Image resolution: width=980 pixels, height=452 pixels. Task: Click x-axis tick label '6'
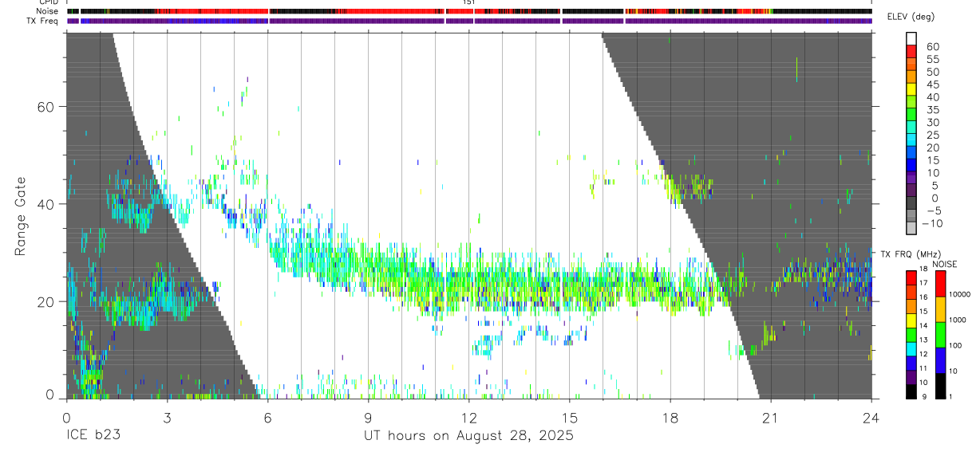point(267,416)
